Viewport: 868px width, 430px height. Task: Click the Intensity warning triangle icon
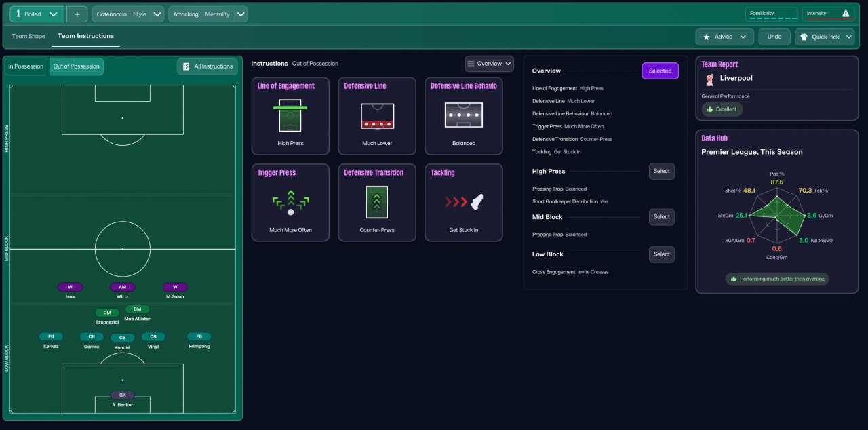click(x=846, y=14)
